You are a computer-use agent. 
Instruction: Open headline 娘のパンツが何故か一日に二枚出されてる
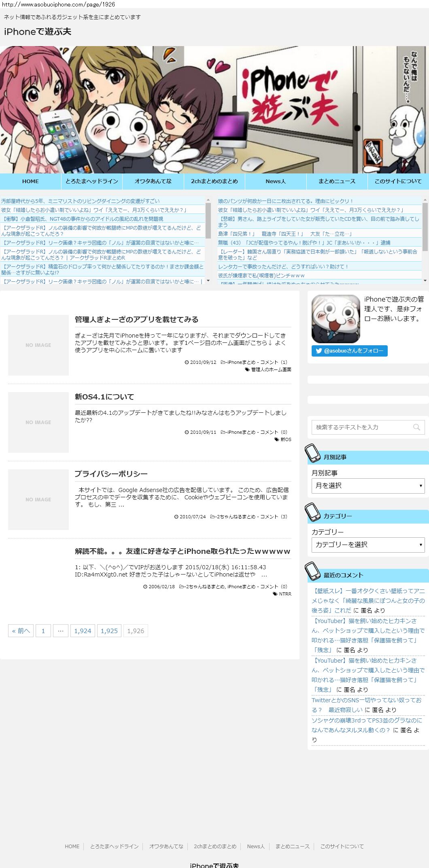[286, 201]
